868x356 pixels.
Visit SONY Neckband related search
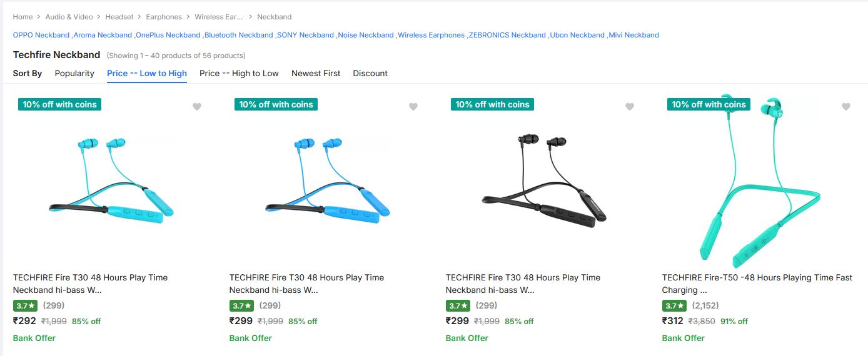306,35
